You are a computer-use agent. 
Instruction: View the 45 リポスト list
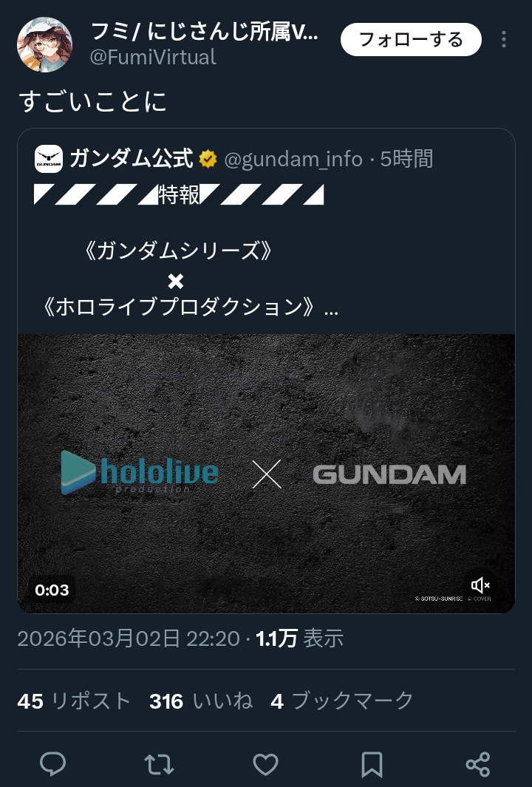[x=75, y=701]
